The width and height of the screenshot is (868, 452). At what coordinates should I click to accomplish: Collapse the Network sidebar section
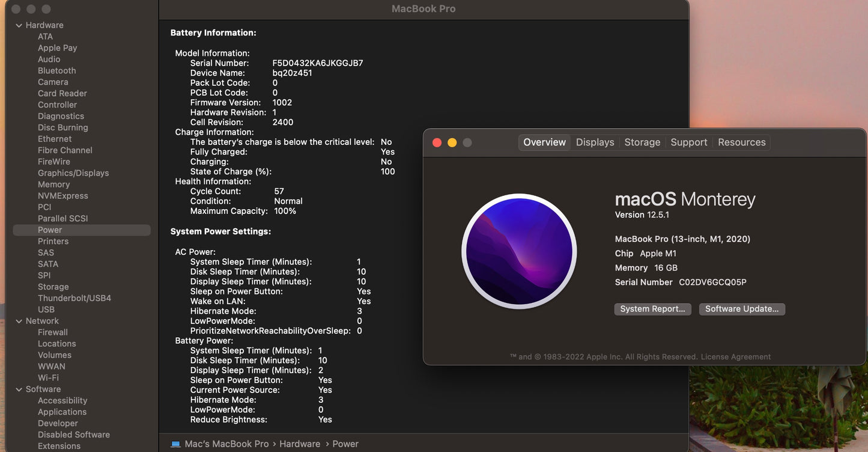pyautogui.click(x=19, y=321)
